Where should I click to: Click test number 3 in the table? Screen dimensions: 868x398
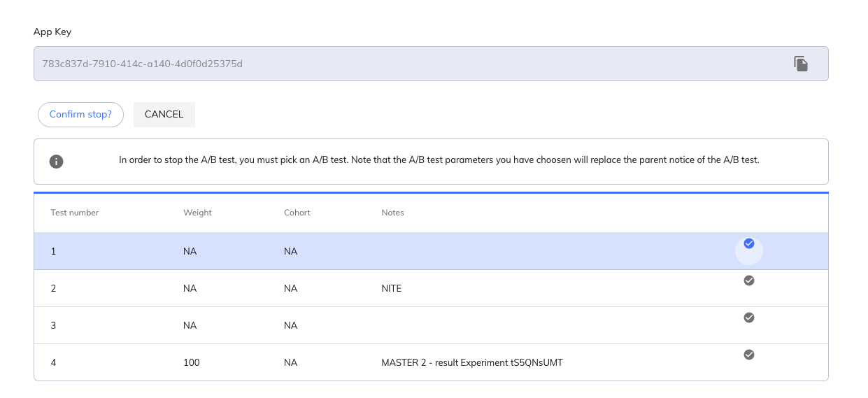[x=54, y=325]
